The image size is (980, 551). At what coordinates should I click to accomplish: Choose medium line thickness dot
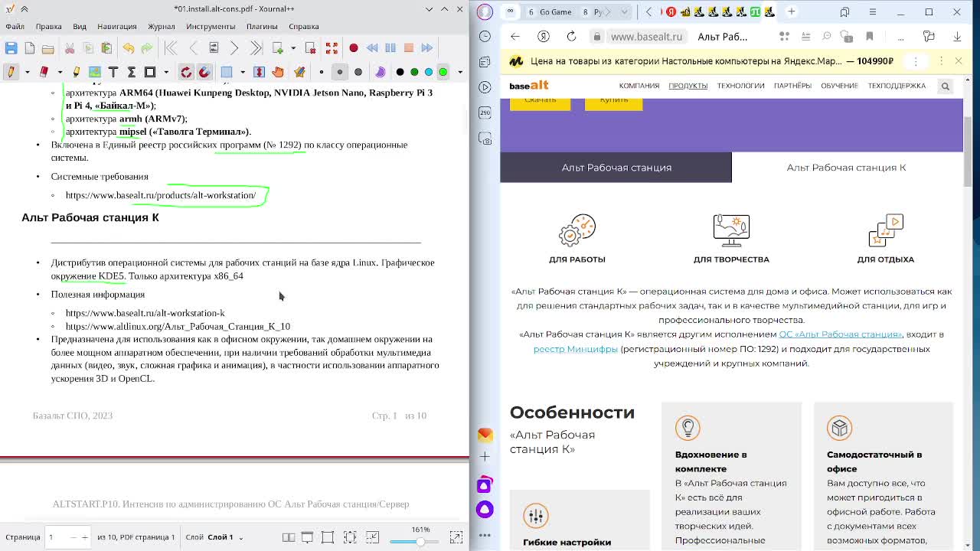[x=340, y=72]
